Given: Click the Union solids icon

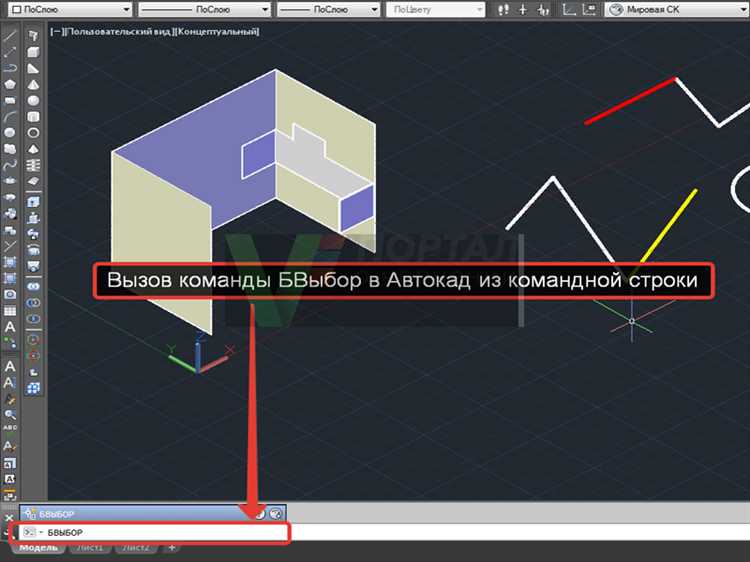Looking at the screenshot, I should pyautogui.click(x=33, y=287).
